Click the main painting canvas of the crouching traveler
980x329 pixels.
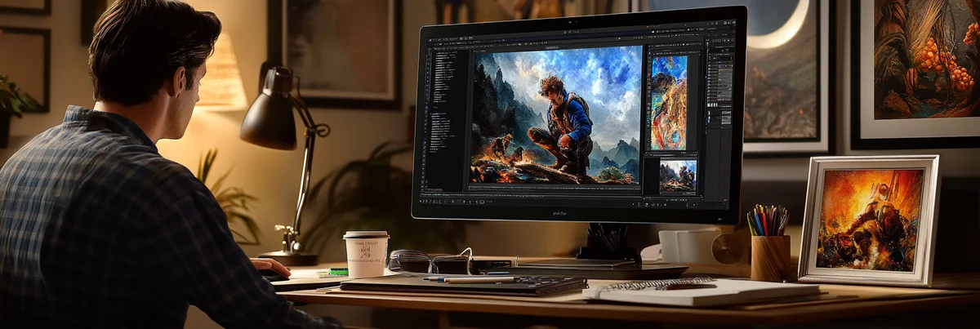tap(556, 114)
